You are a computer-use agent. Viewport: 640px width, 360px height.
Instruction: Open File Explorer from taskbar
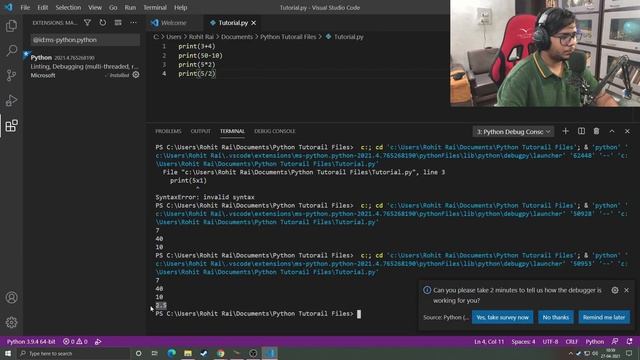(188, 353)
